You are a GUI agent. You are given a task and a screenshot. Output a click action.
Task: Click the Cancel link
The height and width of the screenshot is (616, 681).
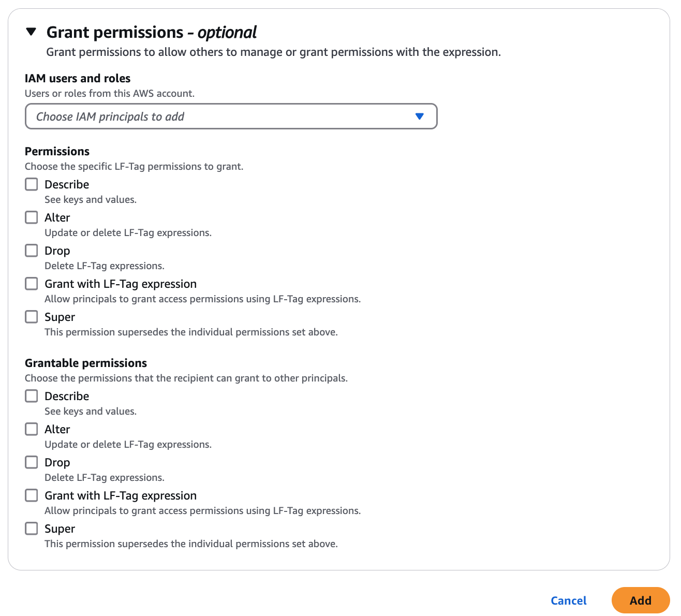pos(568,600)
